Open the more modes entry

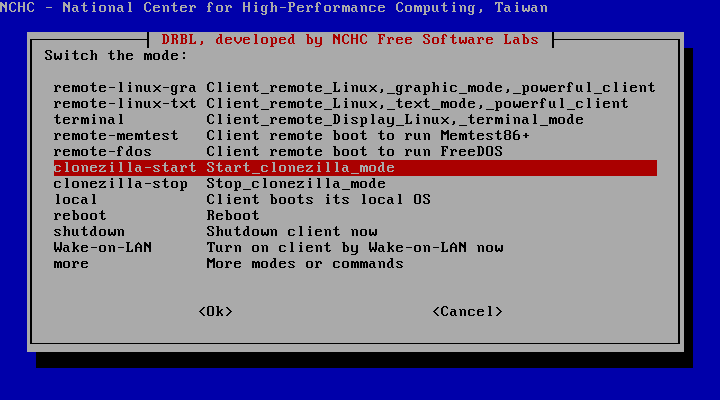[x=355, y=264]
